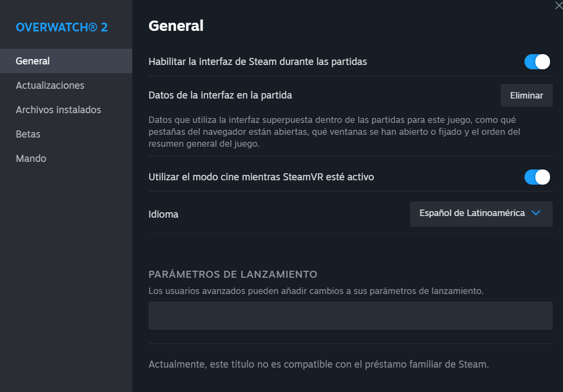Click the launch parameters text field
Viewport: 563px width, 392px height.
(350, 316)
